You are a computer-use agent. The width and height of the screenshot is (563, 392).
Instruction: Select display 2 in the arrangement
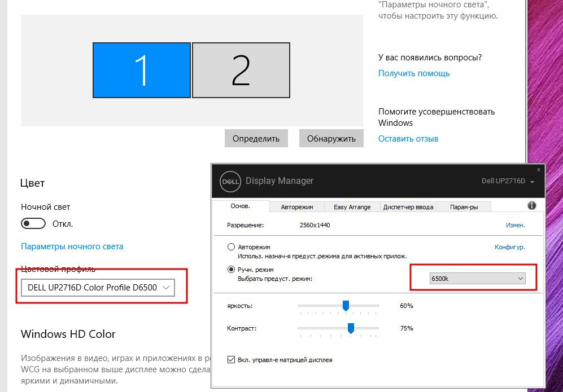click(241, 71)
